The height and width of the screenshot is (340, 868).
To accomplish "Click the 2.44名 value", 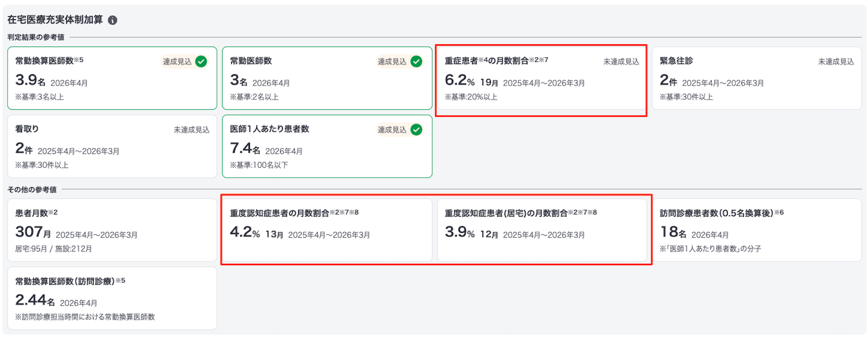I will point(35,300).
